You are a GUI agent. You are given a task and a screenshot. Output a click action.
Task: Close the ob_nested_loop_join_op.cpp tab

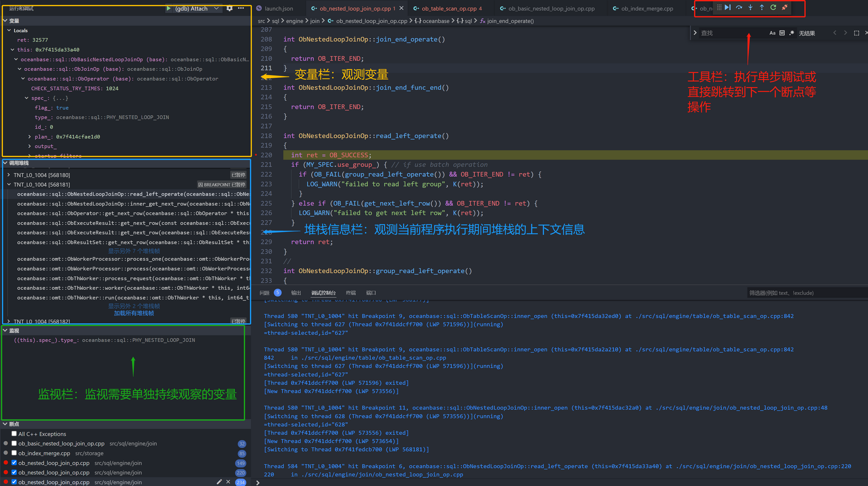point(401,8)
